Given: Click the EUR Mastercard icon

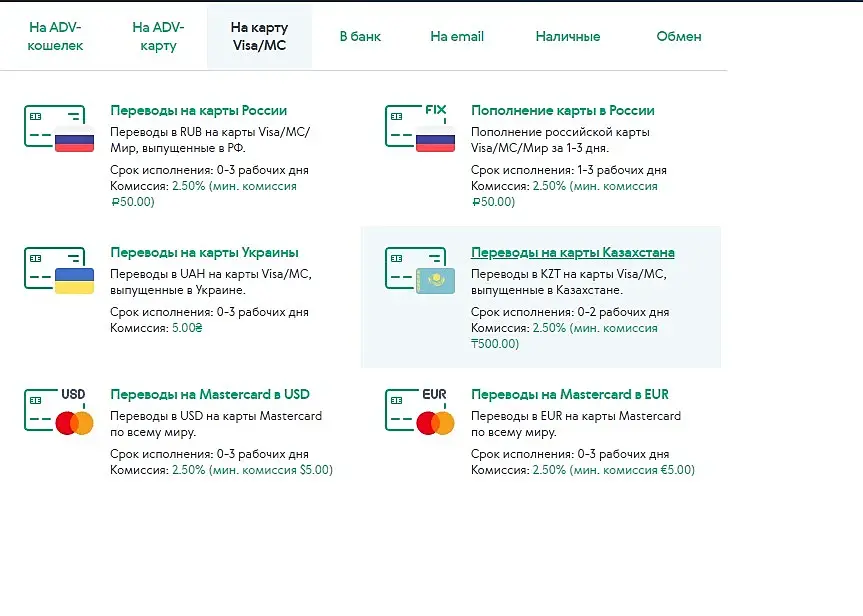Looking at the screenshot, I should click(420, 412).
